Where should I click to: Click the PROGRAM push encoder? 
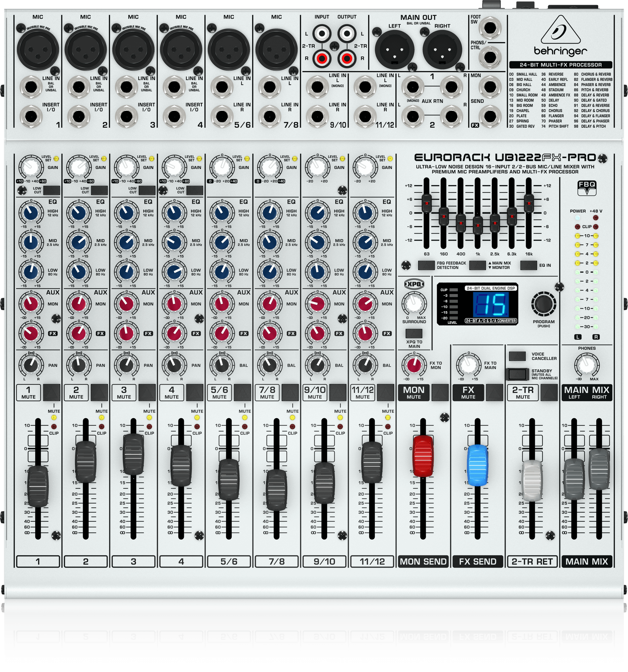[x=544, y=304]
